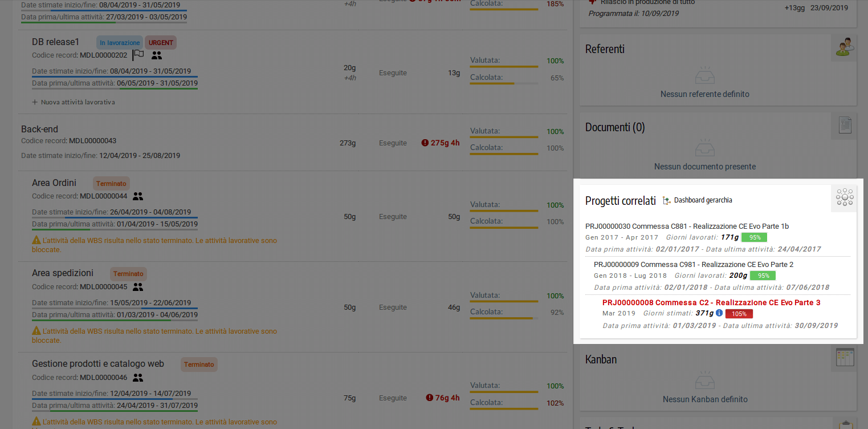Click the team icon on Area spedizioni
Viewport: 868px width, 429px height.
tap(138, 287)
